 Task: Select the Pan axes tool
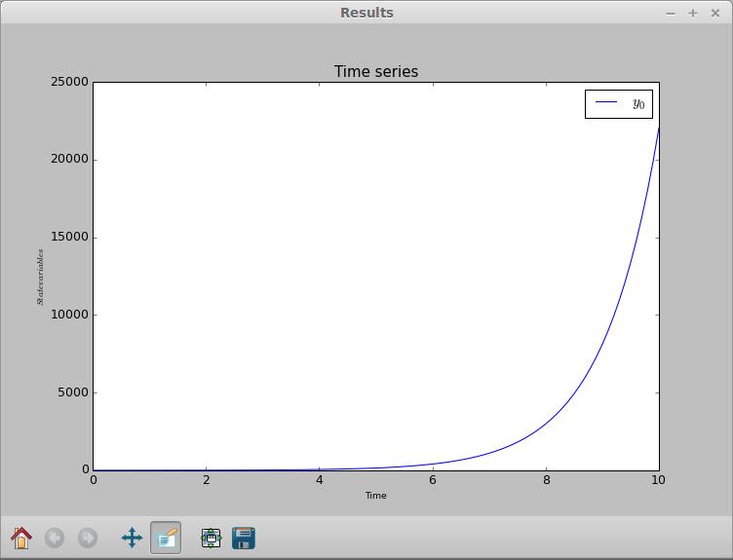tap(132, 538)
